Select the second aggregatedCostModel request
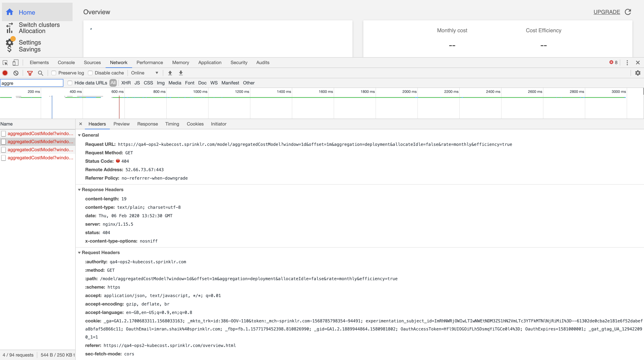 pos(40,142)
